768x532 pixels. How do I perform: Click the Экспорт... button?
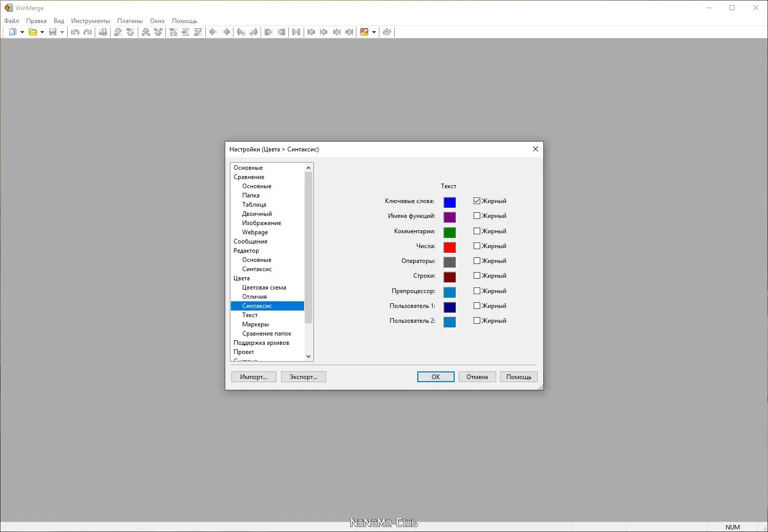tap(304, 377)
